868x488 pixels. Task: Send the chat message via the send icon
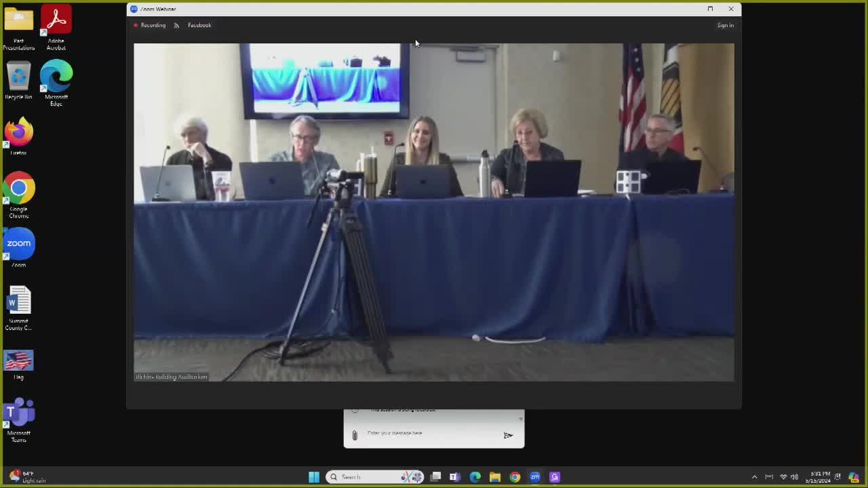tap(508, 434)
